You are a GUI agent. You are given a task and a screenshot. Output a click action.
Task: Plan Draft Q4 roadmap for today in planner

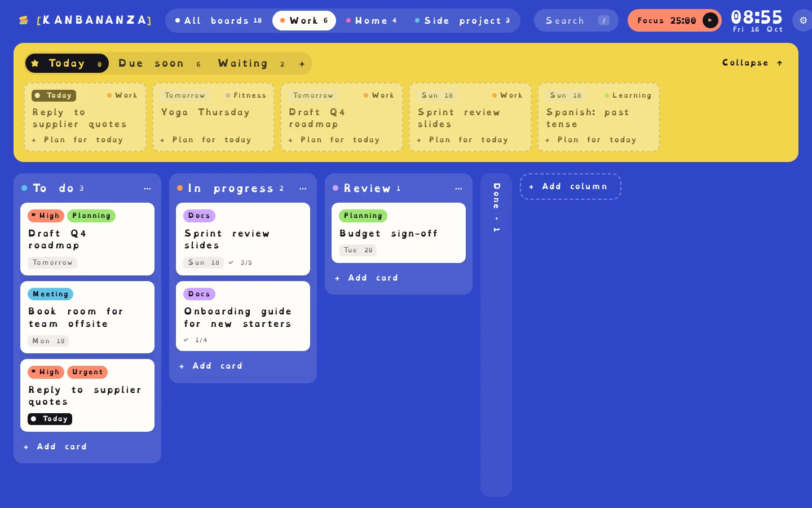[333, 139]
